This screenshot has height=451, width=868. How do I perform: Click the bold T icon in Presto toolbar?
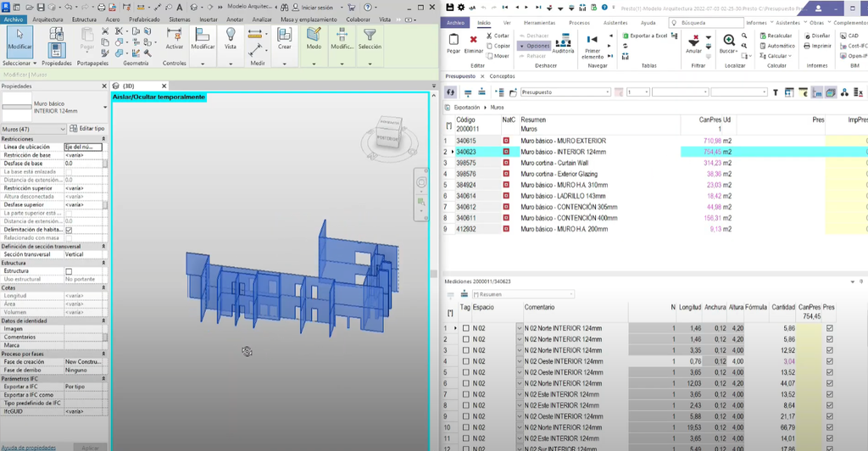point(775,92)
